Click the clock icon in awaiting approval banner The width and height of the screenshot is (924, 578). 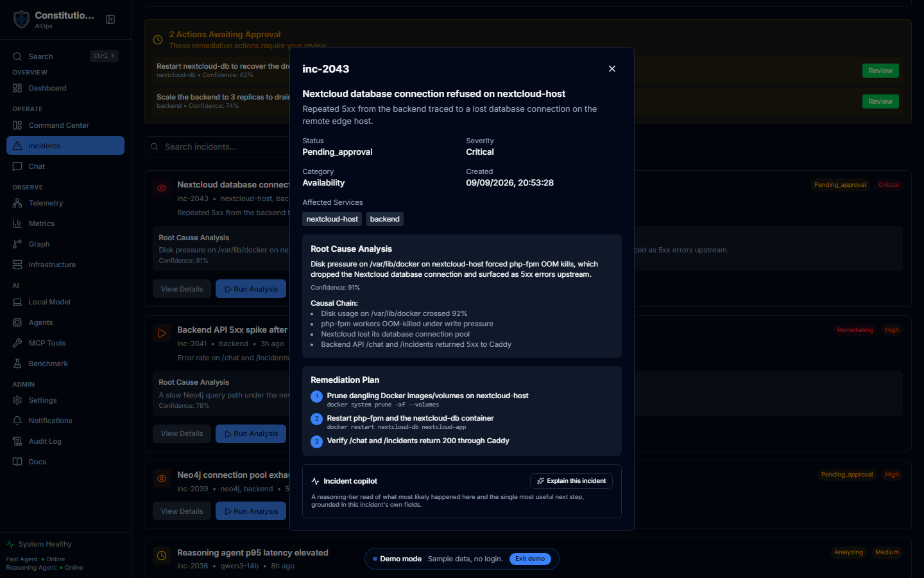(x=158, y=40)
